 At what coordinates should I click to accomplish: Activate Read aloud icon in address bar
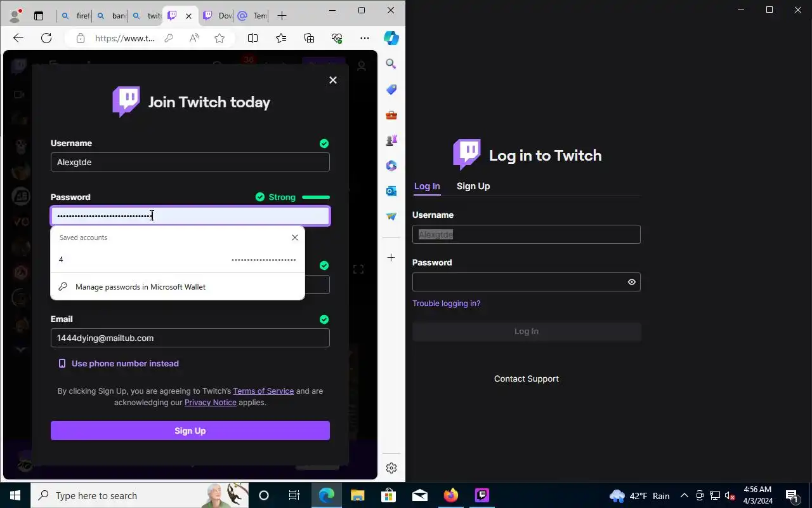tap(194, 38)
